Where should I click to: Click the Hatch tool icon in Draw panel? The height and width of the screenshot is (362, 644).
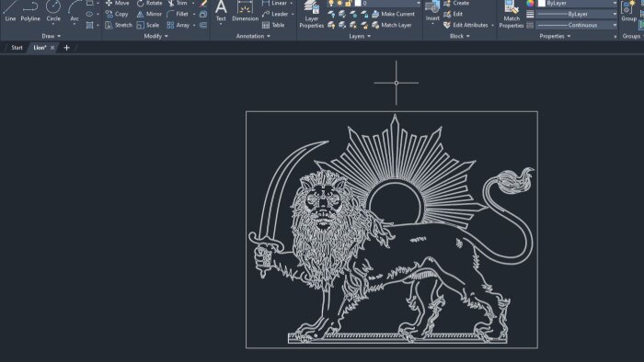point(89,25)
